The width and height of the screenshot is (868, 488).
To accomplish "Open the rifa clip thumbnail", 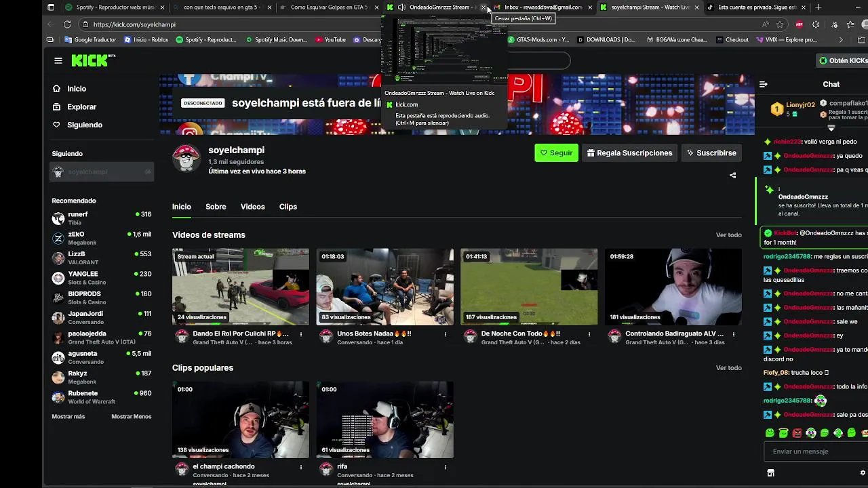I will click(385, 420).
